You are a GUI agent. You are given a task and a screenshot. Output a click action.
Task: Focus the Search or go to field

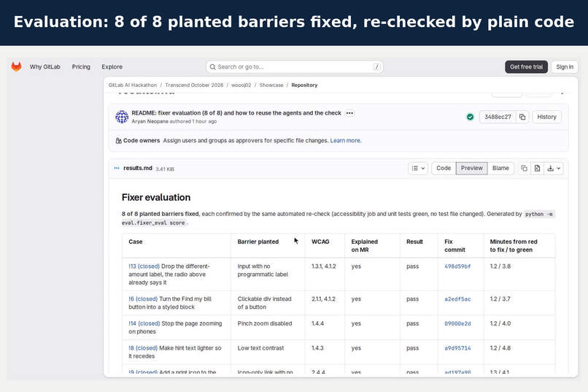click(x=295, y=66)
